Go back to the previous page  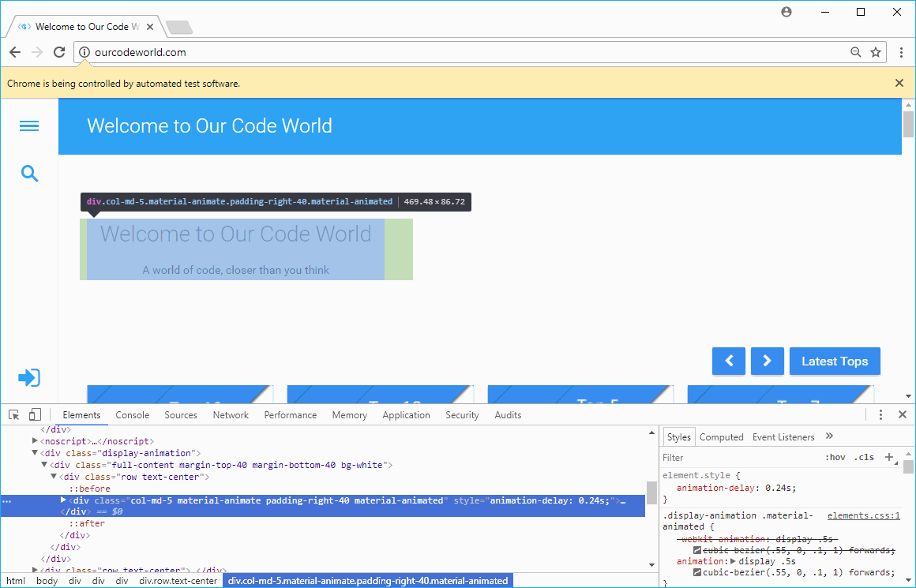tap(15, 52)
